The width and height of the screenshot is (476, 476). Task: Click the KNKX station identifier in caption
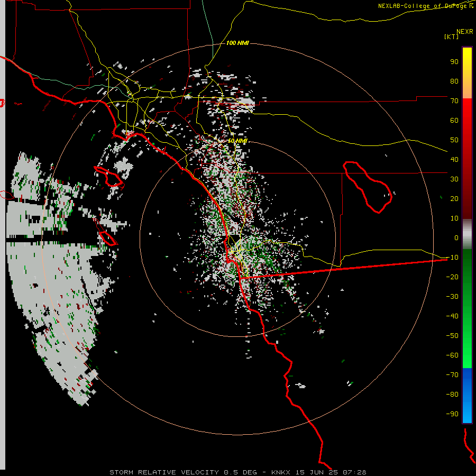(x=280, y=472)
